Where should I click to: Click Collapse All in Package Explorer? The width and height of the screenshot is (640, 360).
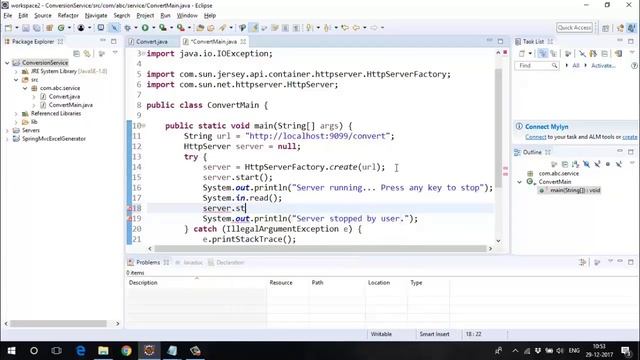point(76,53)
